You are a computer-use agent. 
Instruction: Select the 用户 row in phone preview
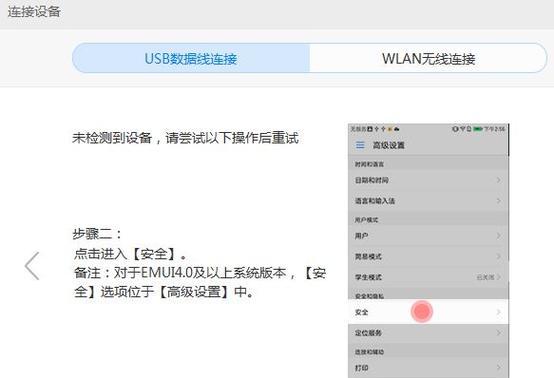[428, 236]
